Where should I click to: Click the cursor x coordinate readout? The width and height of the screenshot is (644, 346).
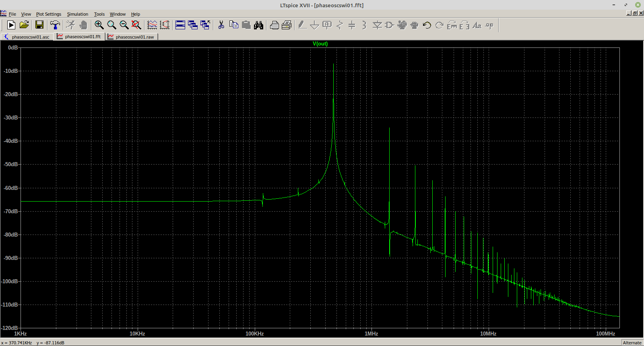coord(17,343)
